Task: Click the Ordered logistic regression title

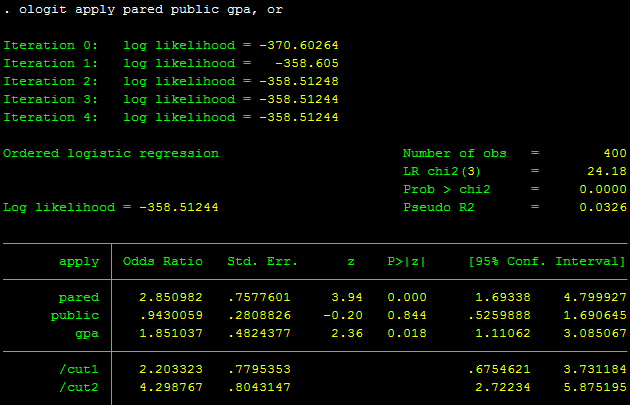Action: tap(110, 154)
